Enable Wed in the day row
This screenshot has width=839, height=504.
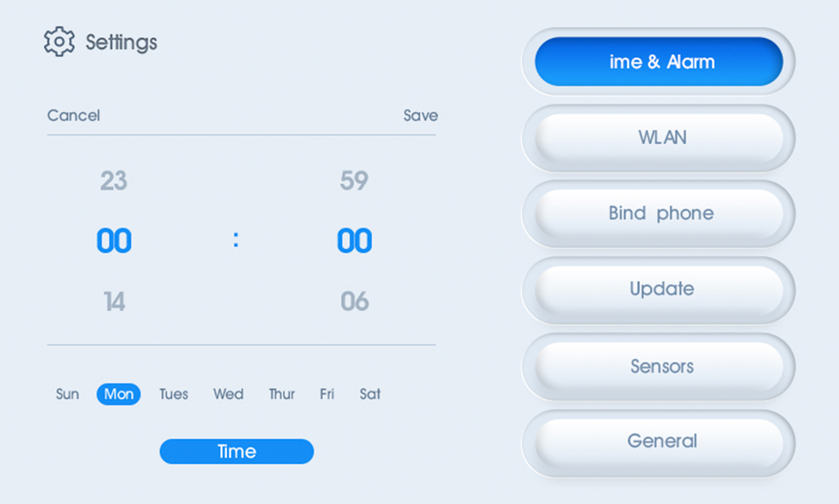(x=228, y=394)
